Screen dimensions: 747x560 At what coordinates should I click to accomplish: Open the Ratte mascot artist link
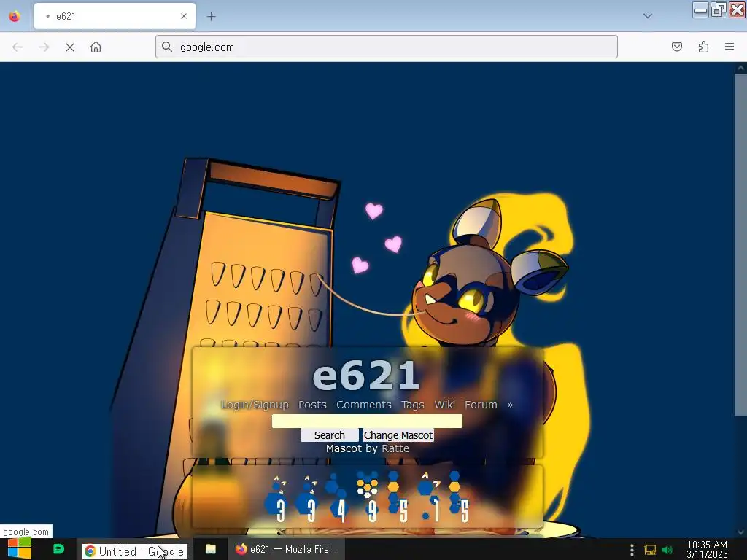coord(395,448)
